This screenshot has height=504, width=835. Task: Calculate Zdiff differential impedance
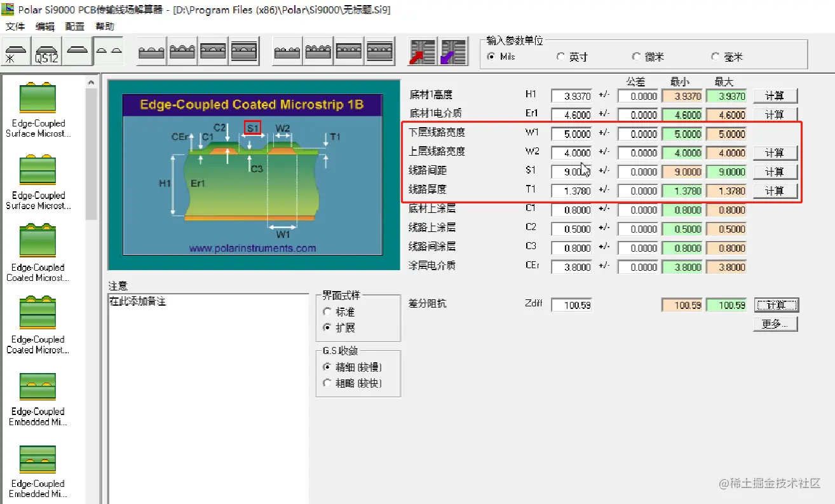pos(775,305)
